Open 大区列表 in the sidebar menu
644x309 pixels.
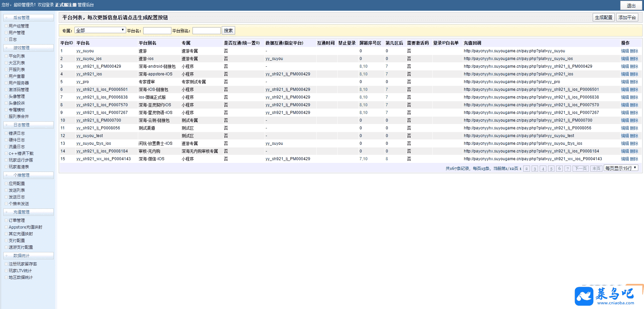[x=17, y=63]
